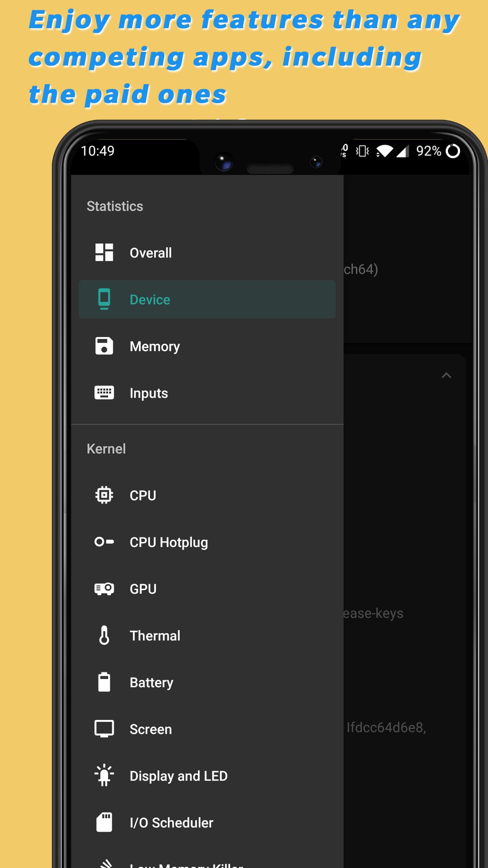Collapse the card using chevron arrow
Screen dimensions: 488x868
point(446,375)
